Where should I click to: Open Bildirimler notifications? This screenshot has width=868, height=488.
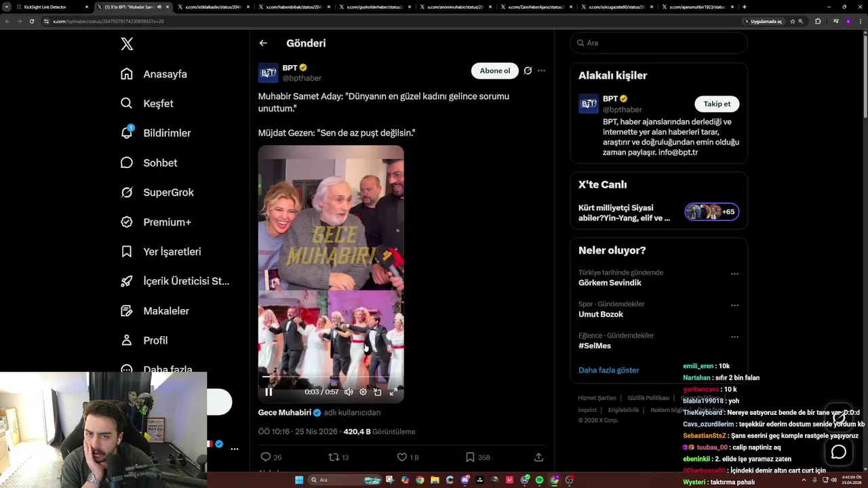point(156,133)
